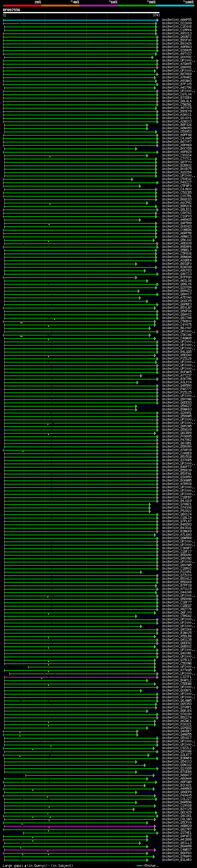
Task: Select hit UniRef100_Q00V92
Action: click(177, 57)
